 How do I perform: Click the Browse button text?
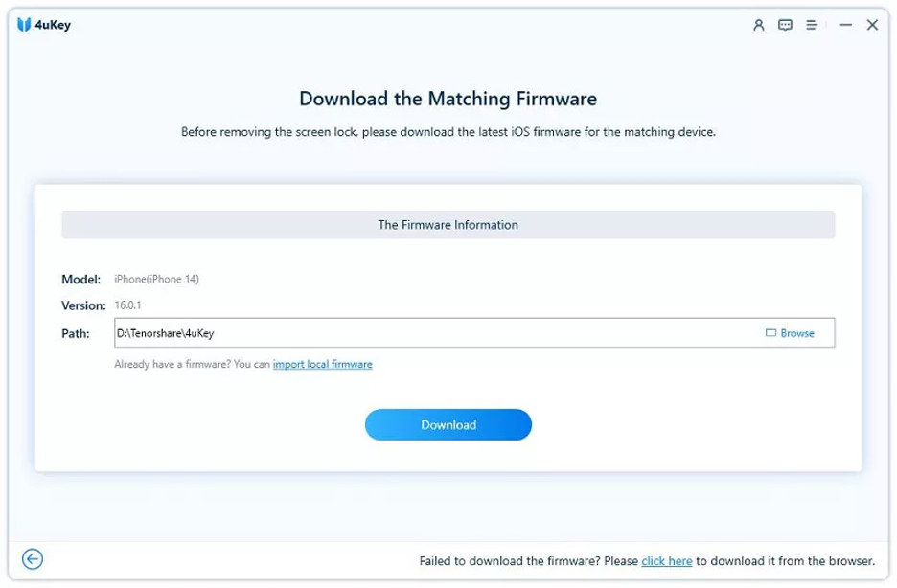(x=797, y=333)
